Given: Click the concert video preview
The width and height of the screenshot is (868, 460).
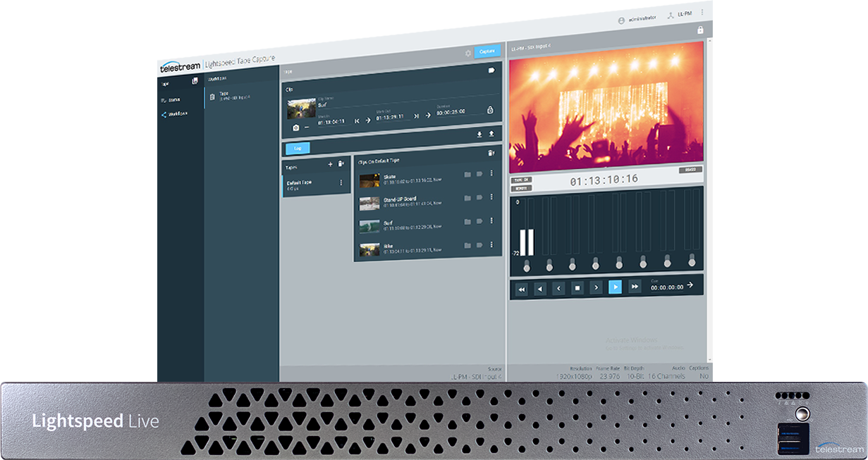Looking at the screenshot, I should coord(606,108).
